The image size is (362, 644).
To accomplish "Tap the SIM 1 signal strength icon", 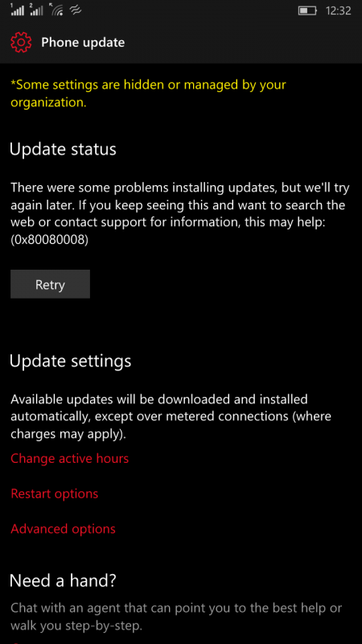I will [x=17, y=10].
